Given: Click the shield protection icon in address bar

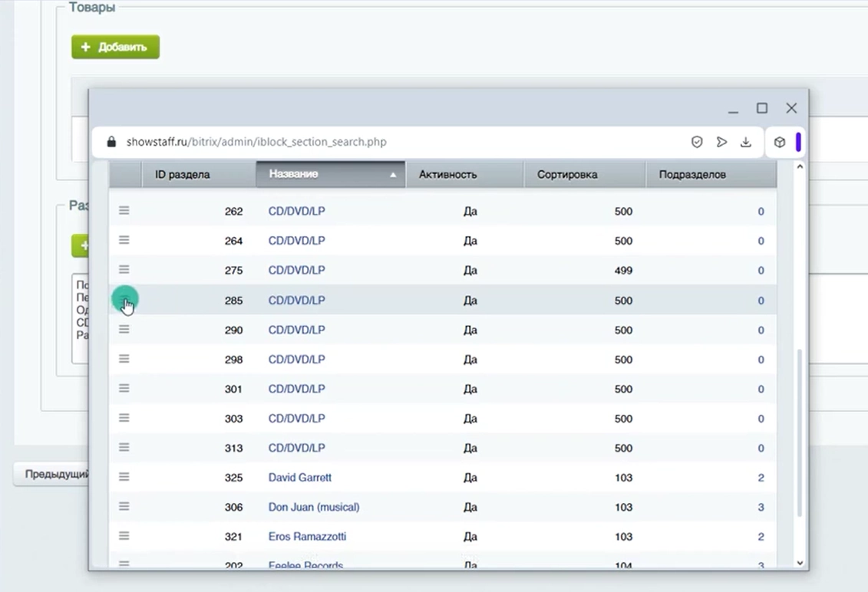Looking at the screenshot, I should tap(697, 142).
